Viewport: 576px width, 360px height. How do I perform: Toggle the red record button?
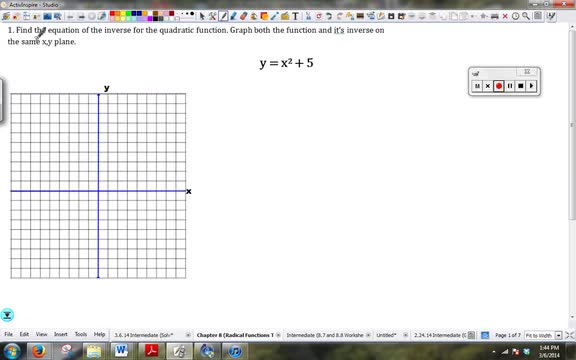(x=498, y=86)
